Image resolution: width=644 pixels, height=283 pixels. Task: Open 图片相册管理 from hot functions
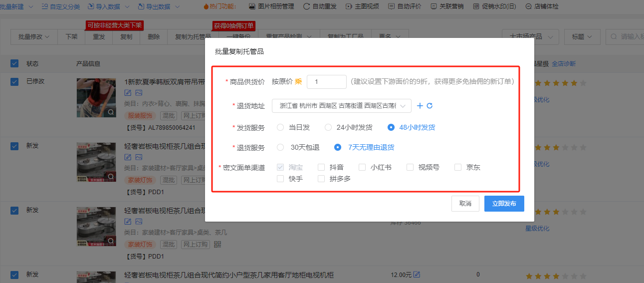(272, 6)
